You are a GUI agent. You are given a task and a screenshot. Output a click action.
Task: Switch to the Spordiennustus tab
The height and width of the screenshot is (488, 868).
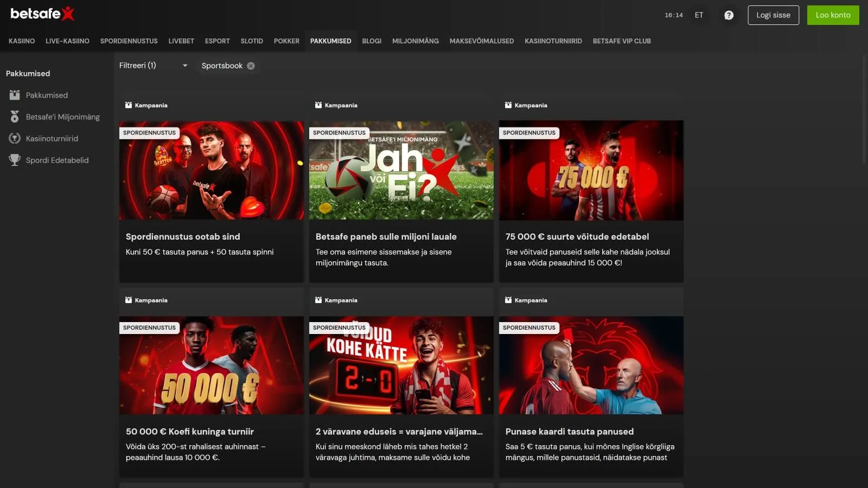pyautogui.click(x=129, y=41)
